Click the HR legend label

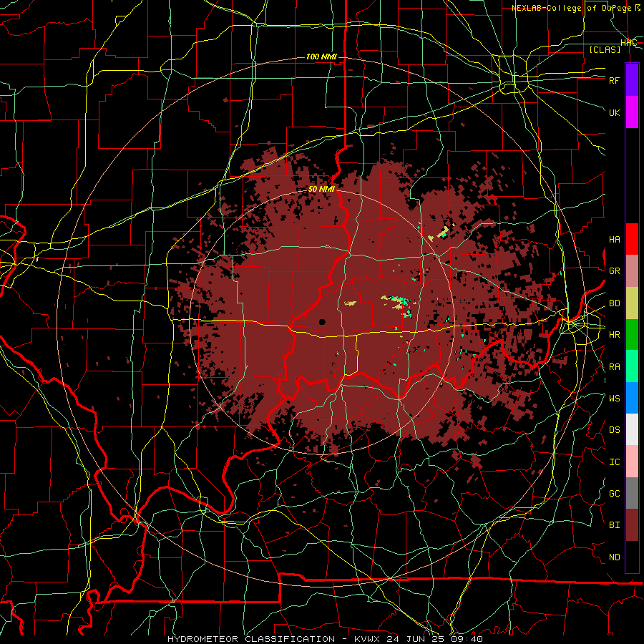(614, 335)
